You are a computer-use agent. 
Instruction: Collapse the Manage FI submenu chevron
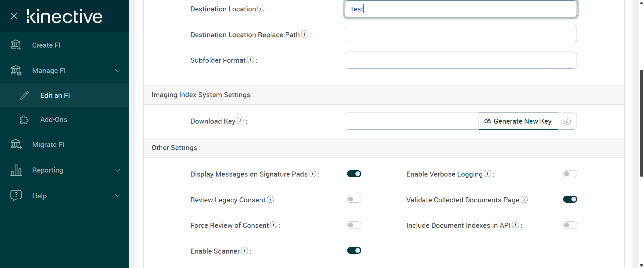[118, 71]
